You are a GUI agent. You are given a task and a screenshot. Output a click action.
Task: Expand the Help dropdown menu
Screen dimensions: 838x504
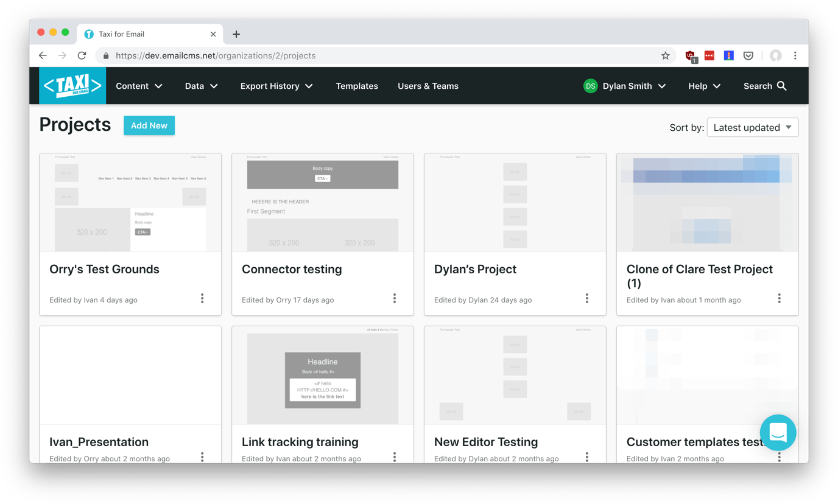tap(705, 86)
